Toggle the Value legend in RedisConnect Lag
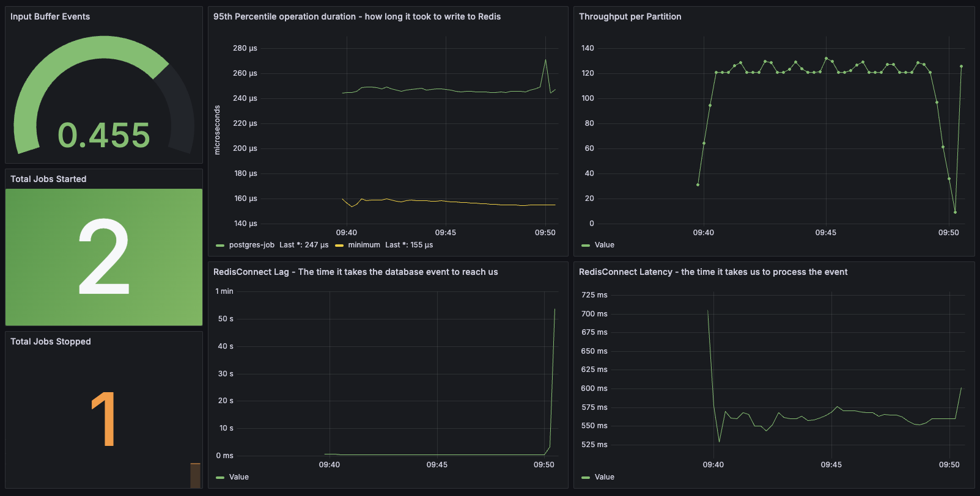The image size is (980, 496). click(x=239, y=477)
